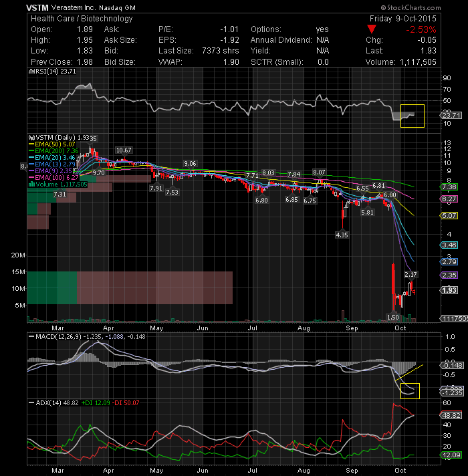Click the 10.67 peak price label
This screenshot has height=476, width=468.
124,150
